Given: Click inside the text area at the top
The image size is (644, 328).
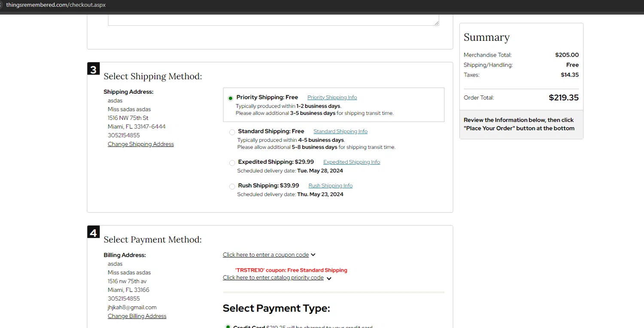Looking at the screenshot, I should [x=273, y=20].
